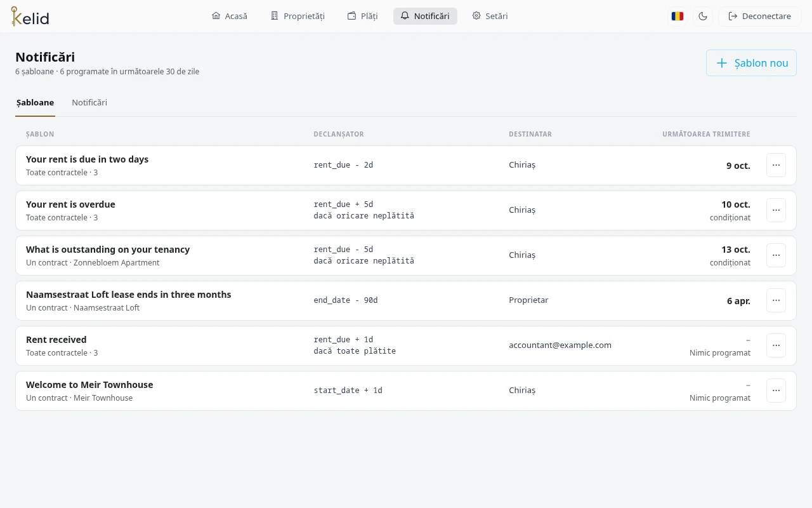
Task: Click 'Welcome to Meir Townhouse' title
Action: [89, 385]
